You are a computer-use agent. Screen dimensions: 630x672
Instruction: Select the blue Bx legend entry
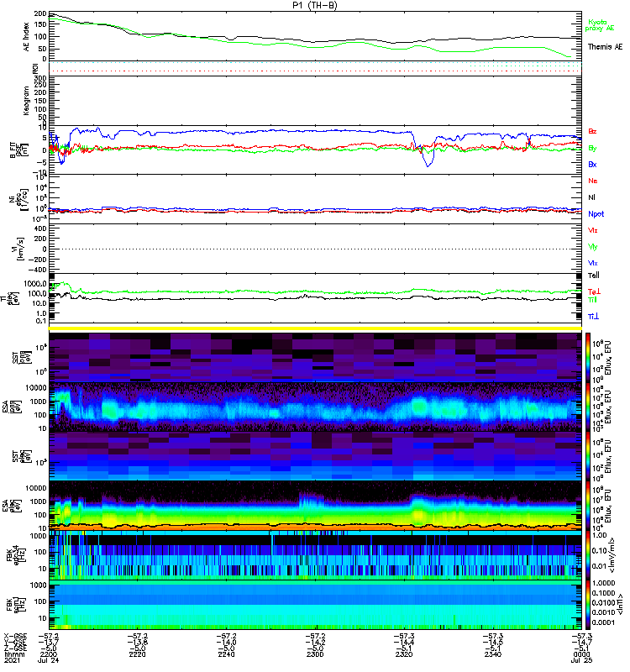click(592, 164)
